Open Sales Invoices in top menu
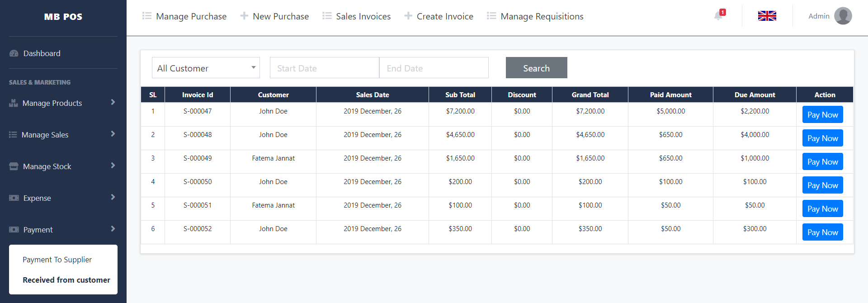This screenshot has width=868, height=303. click(x=363, y=16)
